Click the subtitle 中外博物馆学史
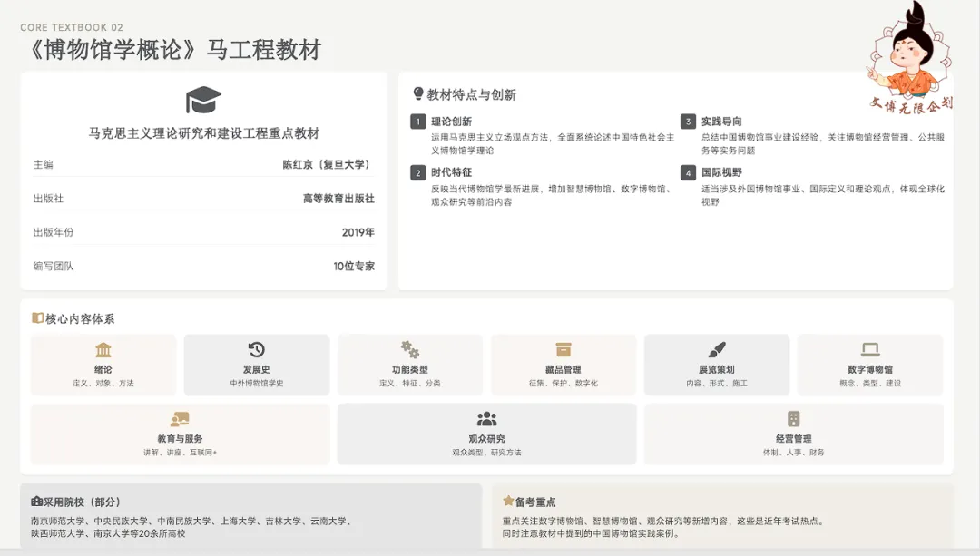The height and width of the screenshot is (556, 980). tap(256, 383)
